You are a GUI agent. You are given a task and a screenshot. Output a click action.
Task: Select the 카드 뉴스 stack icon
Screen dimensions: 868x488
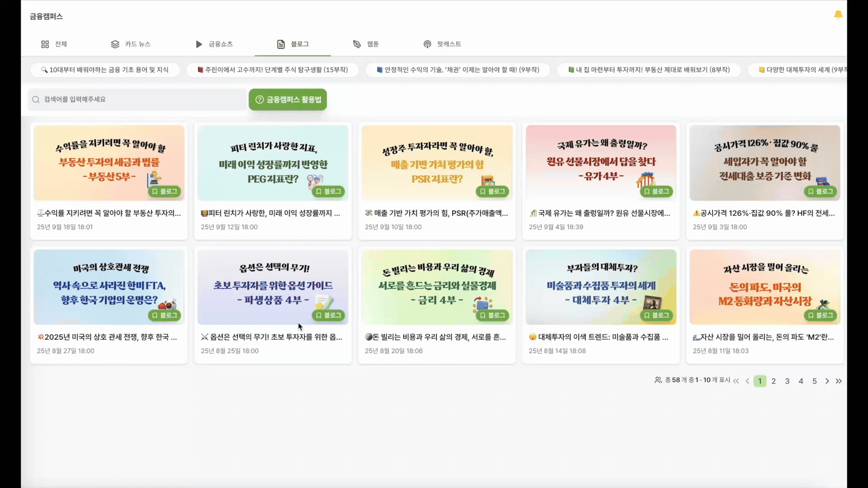114,44
